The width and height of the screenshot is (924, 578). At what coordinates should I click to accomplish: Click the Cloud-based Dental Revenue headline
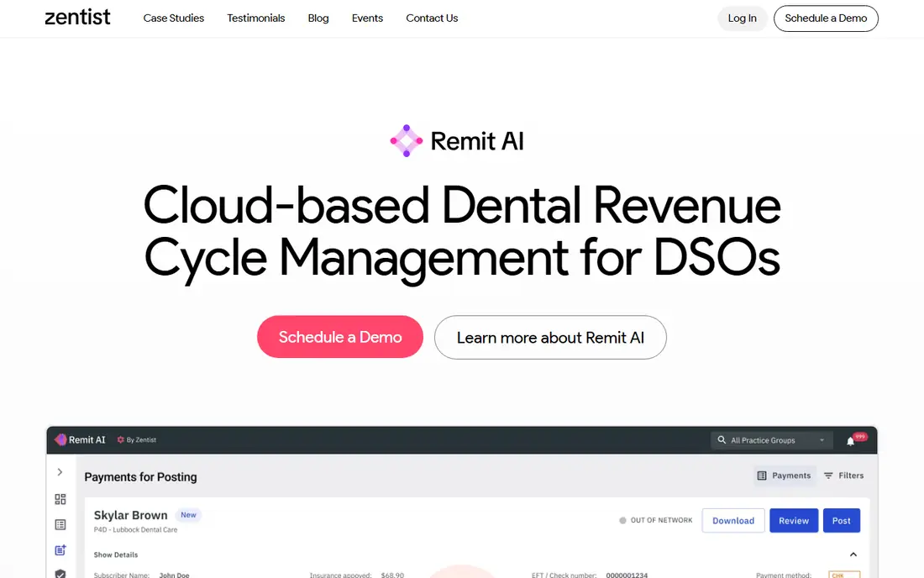pos(462,232)
